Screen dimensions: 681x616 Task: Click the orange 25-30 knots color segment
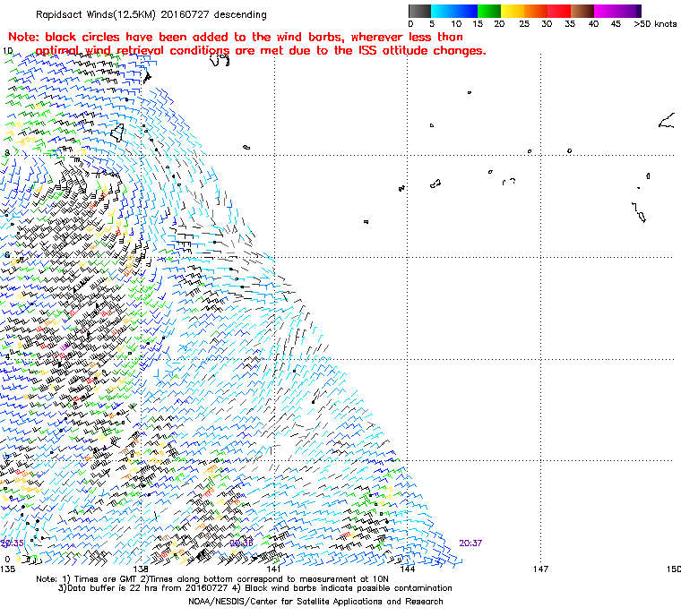536,12
